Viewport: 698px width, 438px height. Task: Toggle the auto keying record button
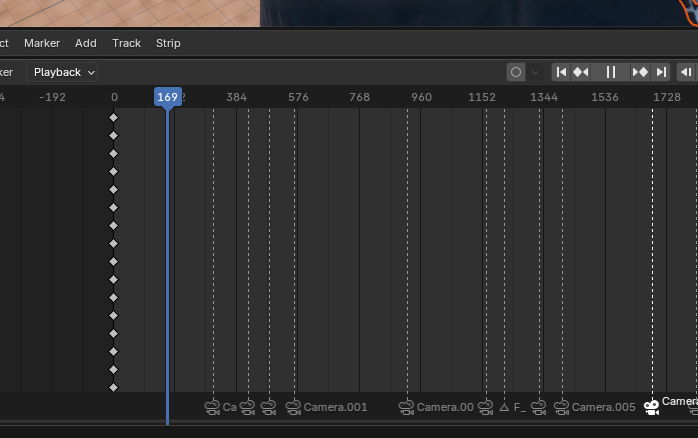tap(516, 72)
